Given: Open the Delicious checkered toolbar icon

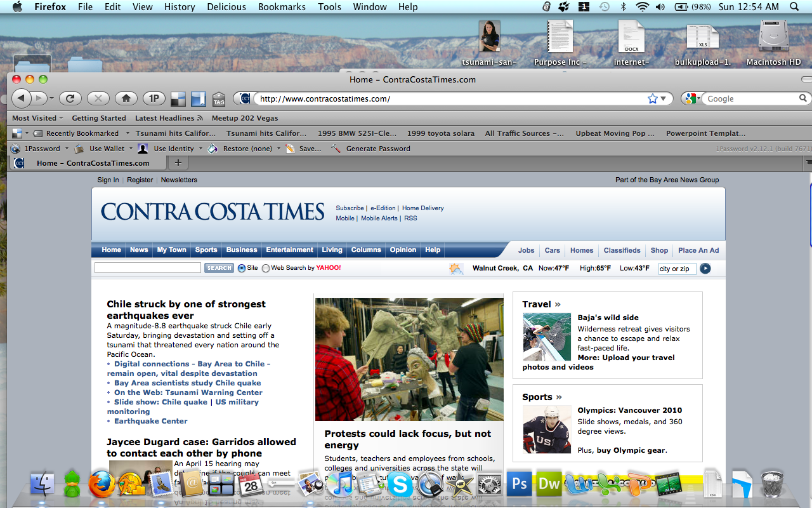Looking at the screenshot, I should click(178, 98).
